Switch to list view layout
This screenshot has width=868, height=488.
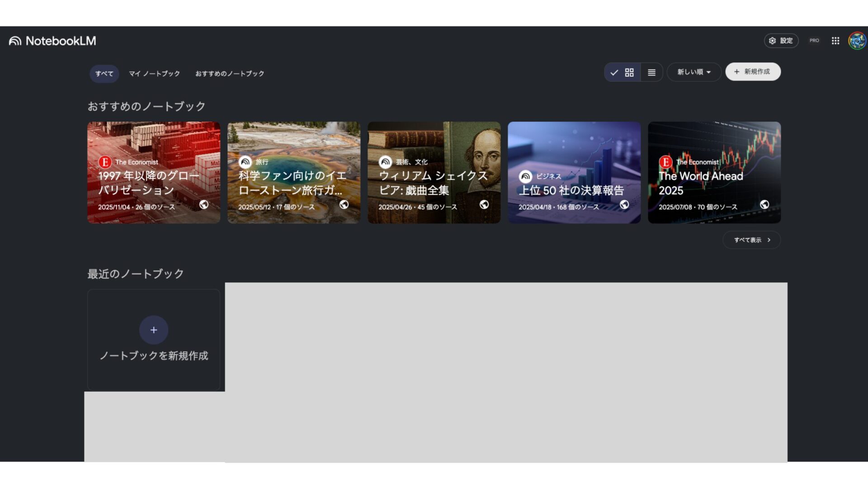point(651,72)
